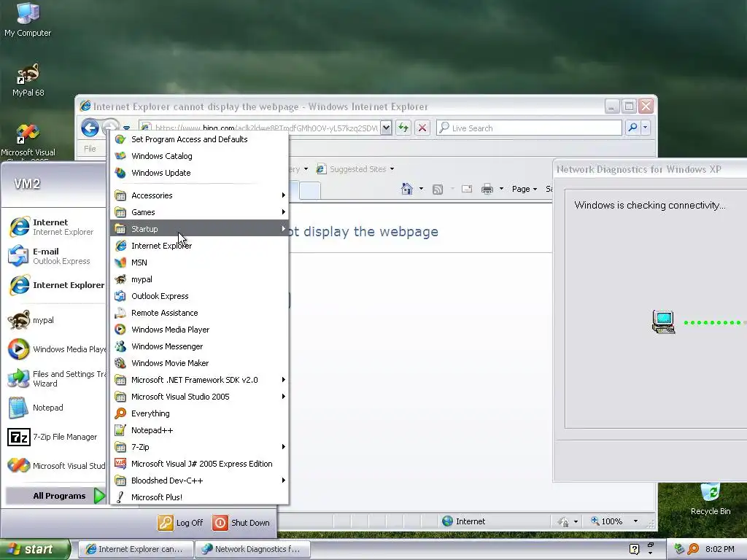Expand the Accessories submenu
This screenshot has height=560, width=747.
(199, 195)
